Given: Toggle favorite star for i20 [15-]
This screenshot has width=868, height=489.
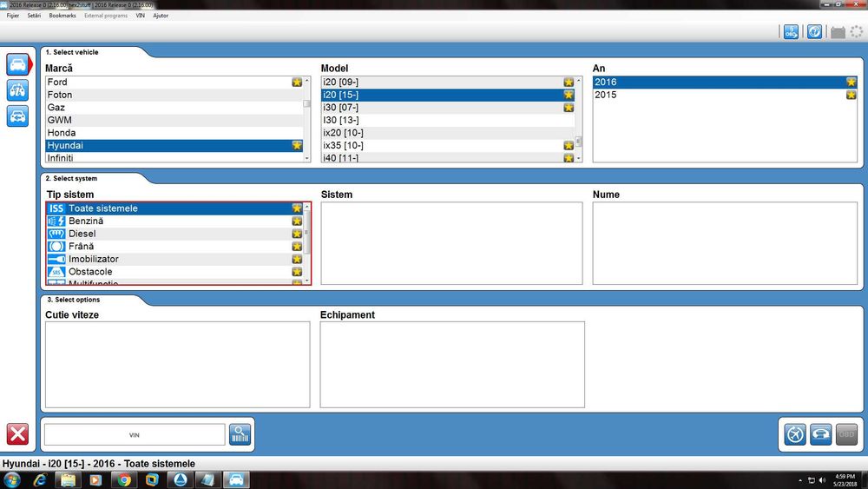Looking at the screenshot, I should tap(569, 95).
